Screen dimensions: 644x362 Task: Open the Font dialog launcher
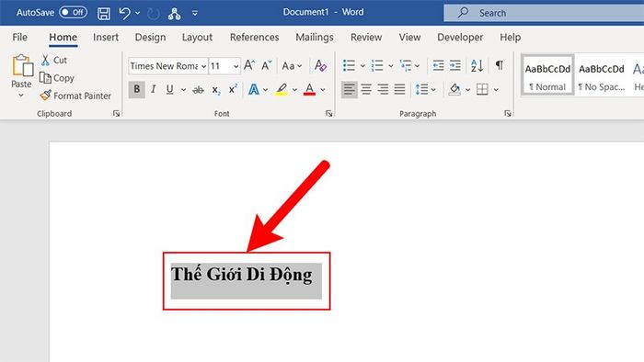328,114
